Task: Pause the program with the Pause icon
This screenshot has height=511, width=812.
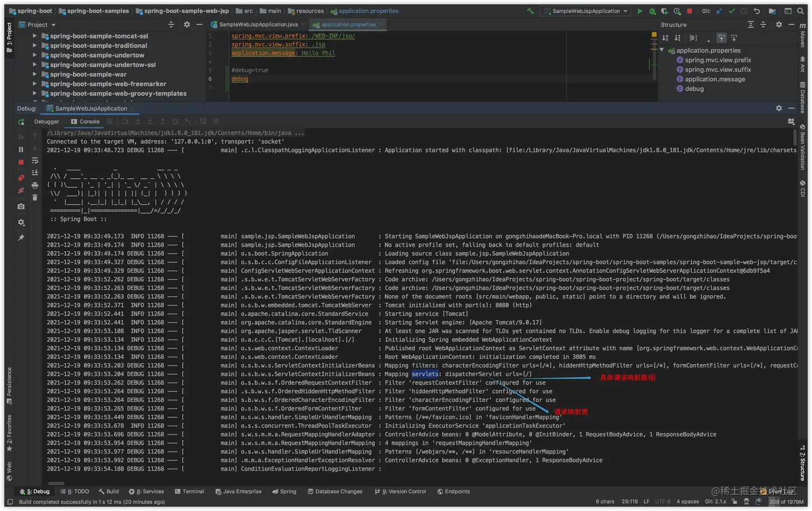Action: coord(21,148)
